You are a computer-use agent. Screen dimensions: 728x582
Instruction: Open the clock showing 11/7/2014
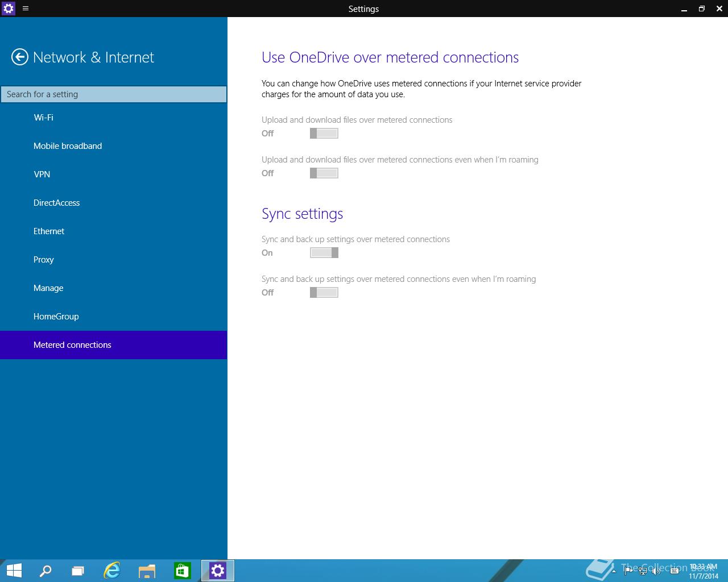pos(704,571)
